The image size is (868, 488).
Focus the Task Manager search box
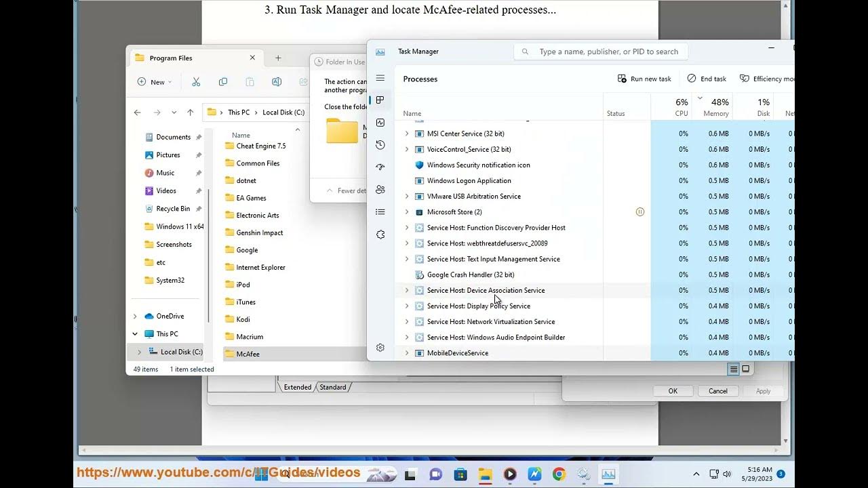pyautogui.click(x=601, y=52)
